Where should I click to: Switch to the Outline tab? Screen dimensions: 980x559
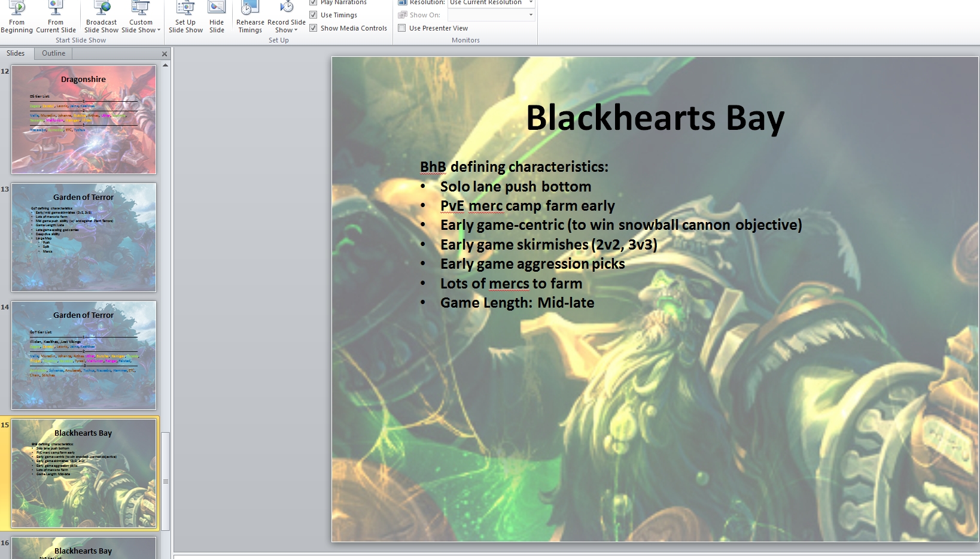tap(53, 53)
